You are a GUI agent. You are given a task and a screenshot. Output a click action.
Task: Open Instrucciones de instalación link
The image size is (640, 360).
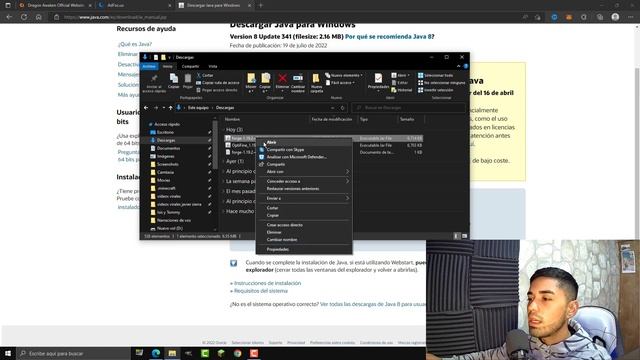267,283
